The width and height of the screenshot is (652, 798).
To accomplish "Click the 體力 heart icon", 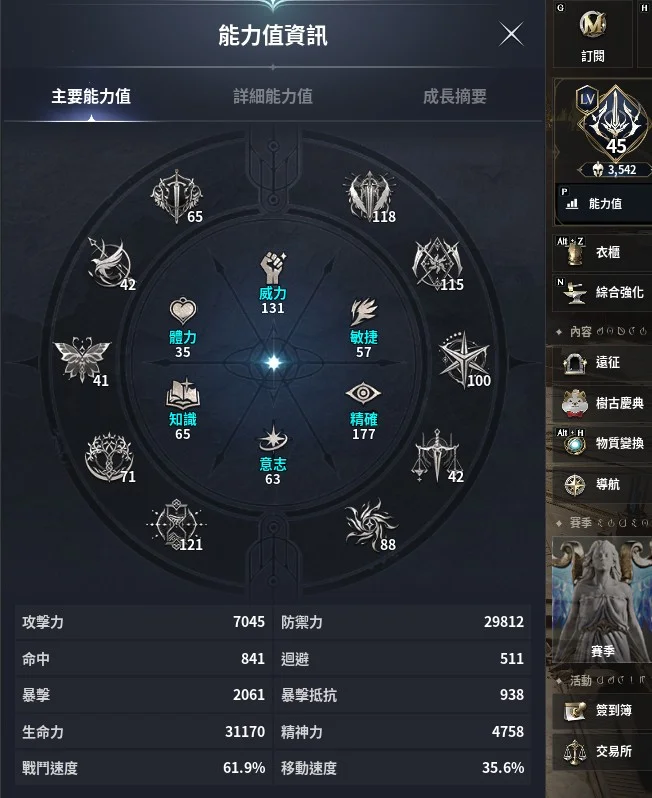I will 183,311.
